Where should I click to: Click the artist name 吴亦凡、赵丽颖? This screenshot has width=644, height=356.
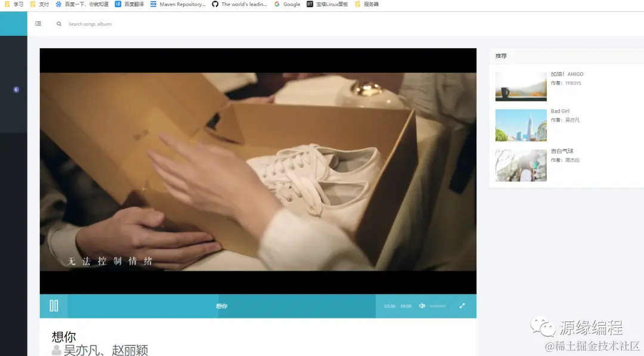(106, 350)
